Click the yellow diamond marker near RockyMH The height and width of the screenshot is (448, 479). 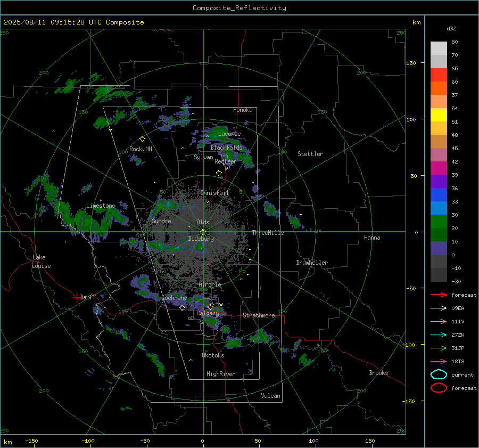142,139
